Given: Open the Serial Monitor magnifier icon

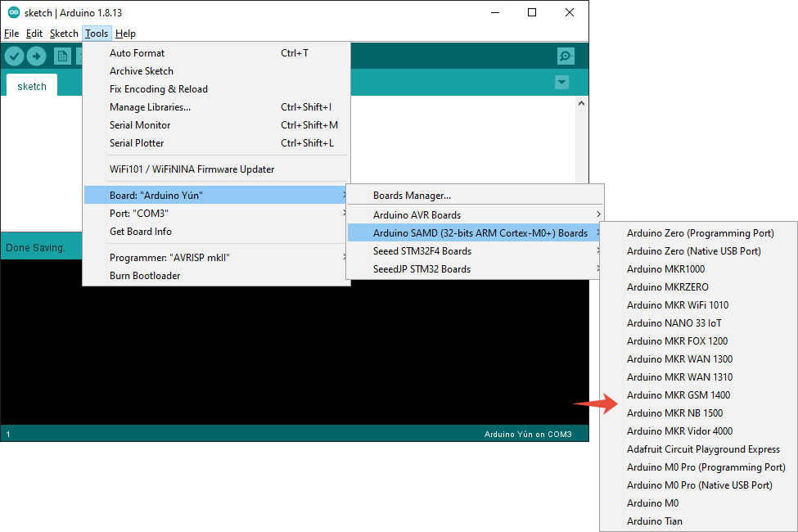Looking at the screenshot, I should tap(566, 56).
